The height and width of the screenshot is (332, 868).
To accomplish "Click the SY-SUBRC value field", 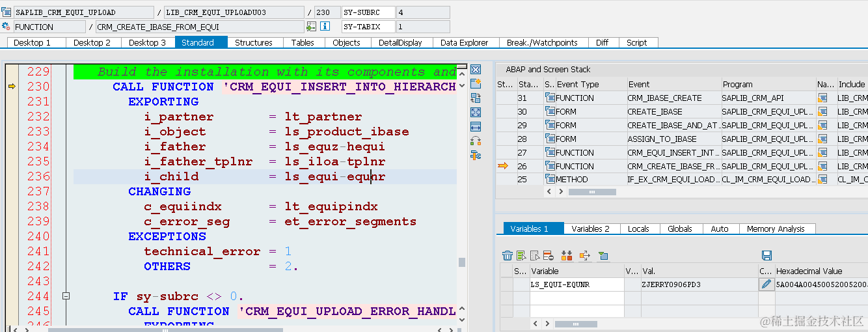I will [423, 12].
